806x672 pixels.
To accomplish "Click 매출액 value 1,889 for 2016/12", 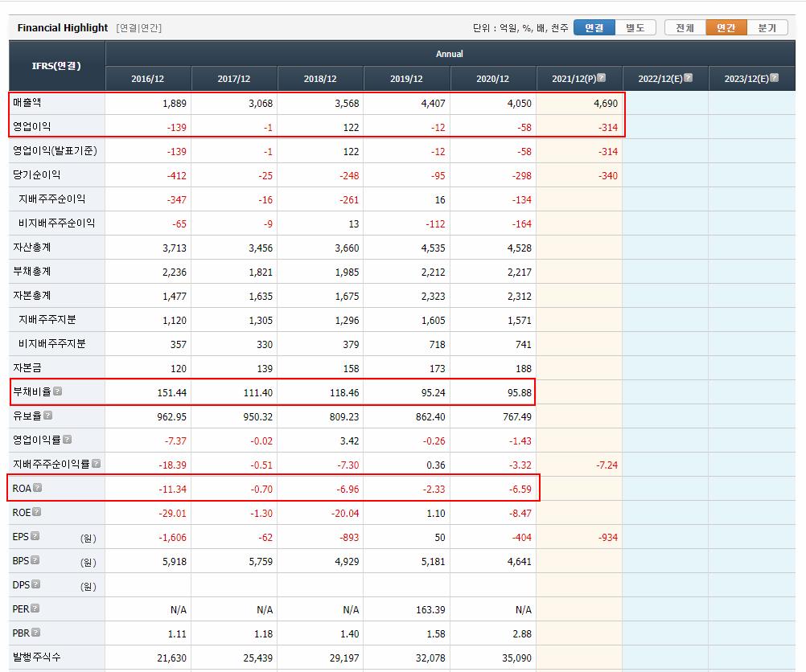I will (x=175, y=103).
